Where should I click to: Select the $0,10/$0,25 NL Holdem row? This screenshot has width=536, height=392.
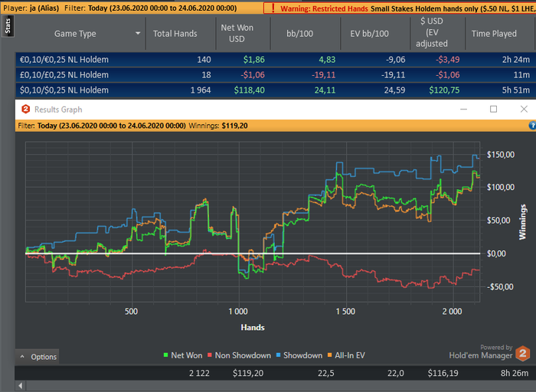point(276,90)
